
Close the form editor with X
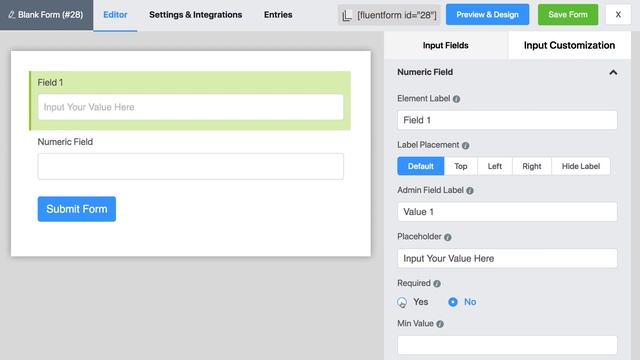[x=618, y=15]
